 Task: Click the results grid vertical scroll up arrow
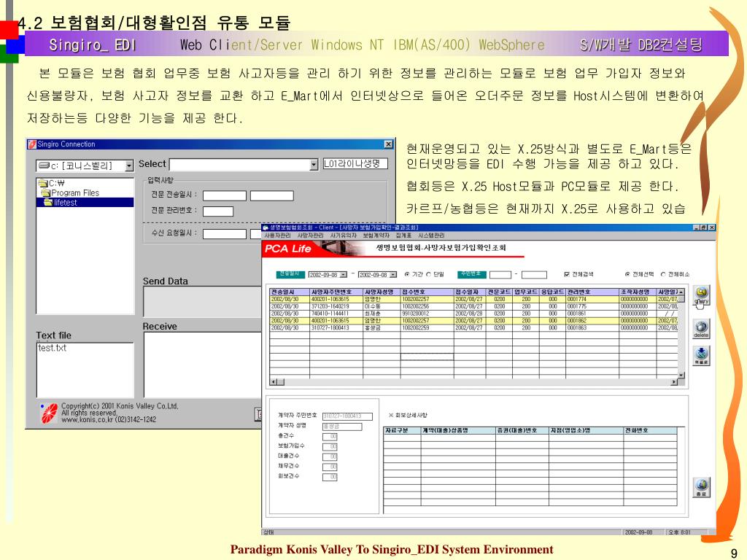point(681,292)
